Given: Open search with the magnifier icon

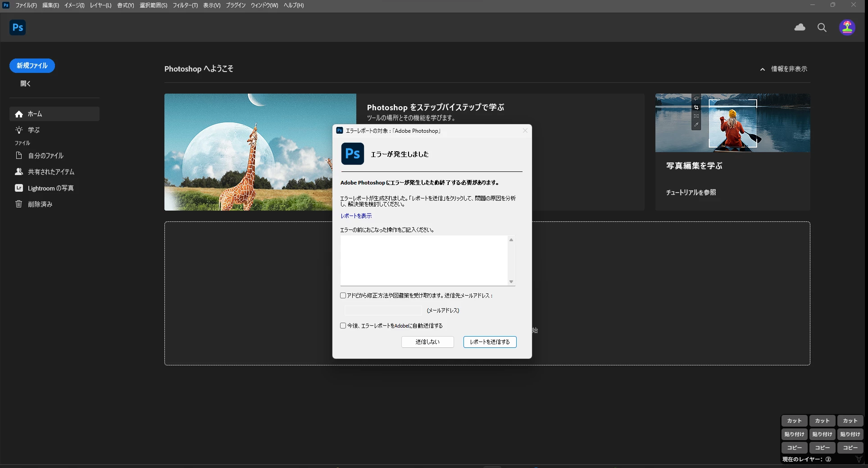Looking at the screenshot, I should coord(822,27).
